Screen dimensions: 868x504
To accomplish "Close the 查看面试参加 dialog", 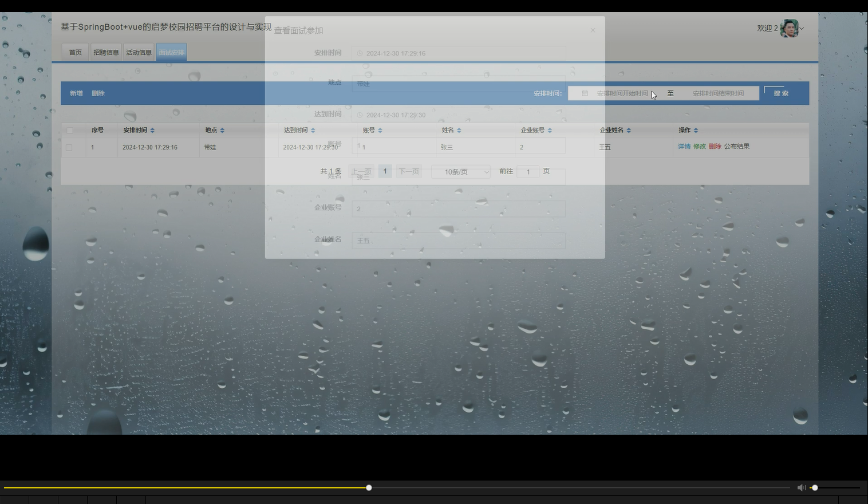I will [593, 30].
